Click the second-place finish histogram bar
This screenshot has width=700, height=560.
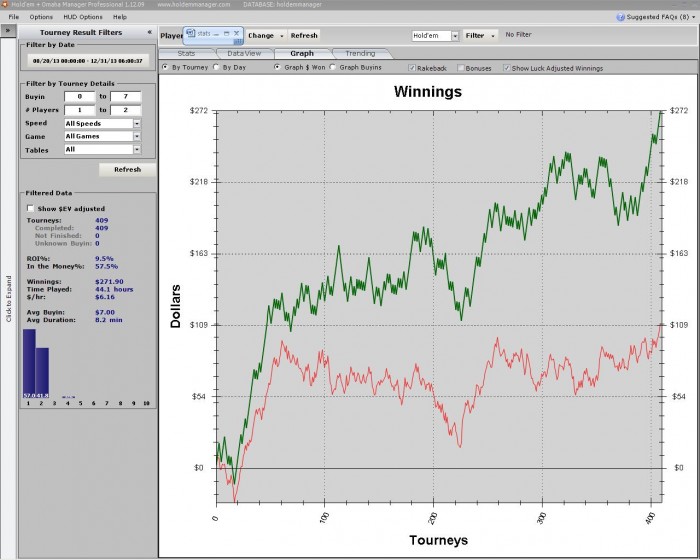42,373
